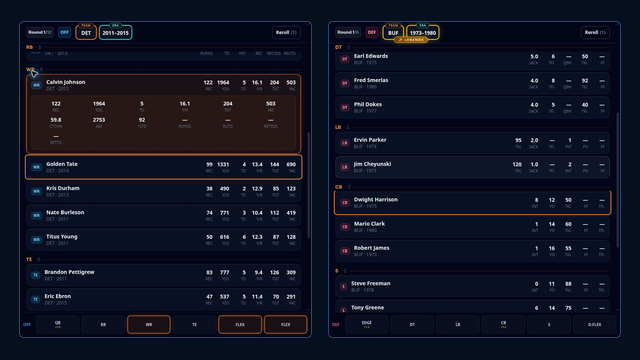Click Phil Dokes player name
This screenshot has width=640, height=360.
coord(367,104)
